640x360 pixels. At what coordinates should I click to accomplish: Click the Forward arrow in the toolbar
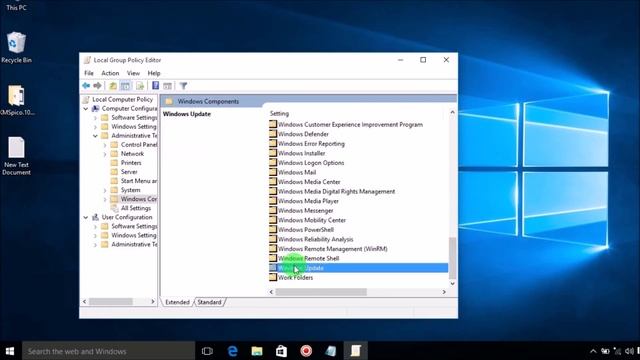click(97, 86)
